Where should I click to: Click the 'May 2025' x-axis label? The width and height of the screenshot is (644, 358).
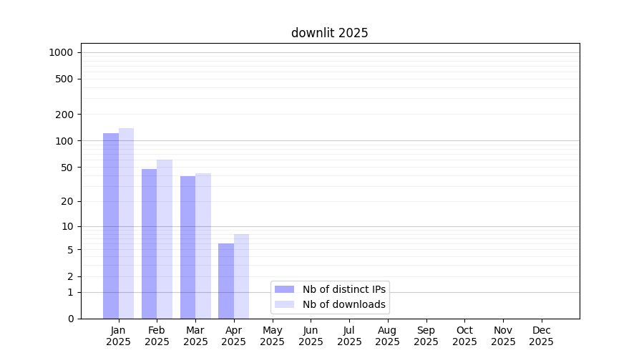[272, 336]
